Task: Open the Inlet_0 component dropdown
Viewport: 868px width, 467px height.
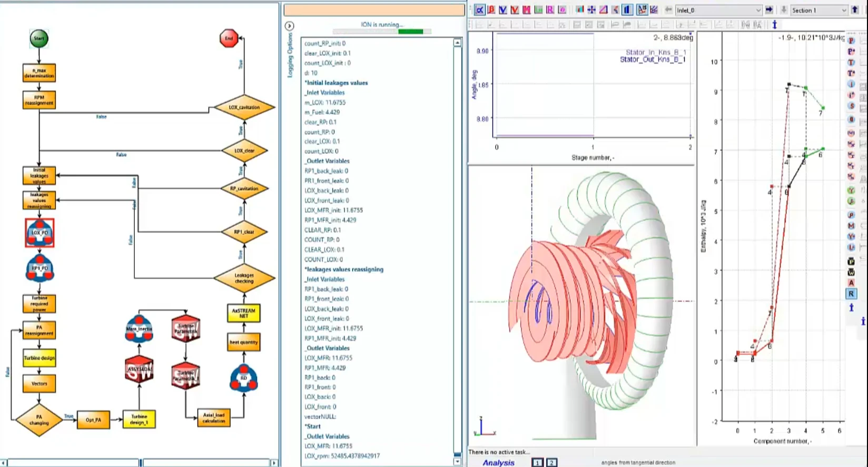Action: (x=758, y=10)
